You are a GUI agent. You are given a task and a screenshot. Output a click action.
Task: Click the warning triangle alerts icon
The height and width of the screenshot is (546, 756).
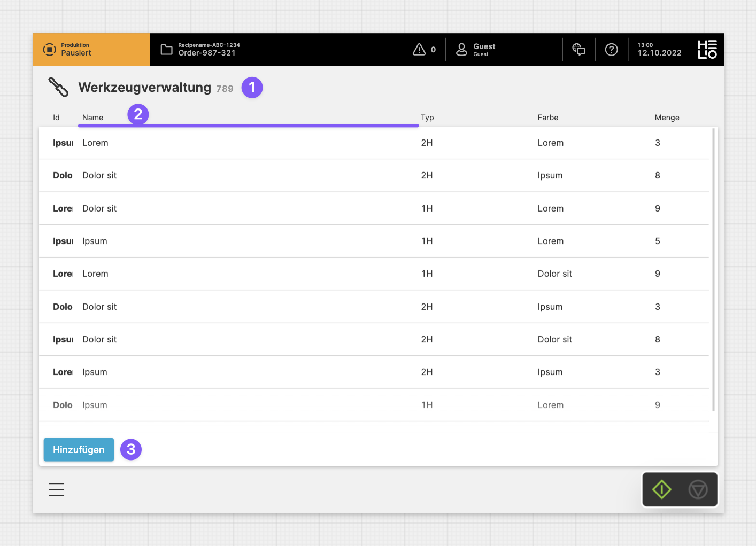[x=419, y=50]
